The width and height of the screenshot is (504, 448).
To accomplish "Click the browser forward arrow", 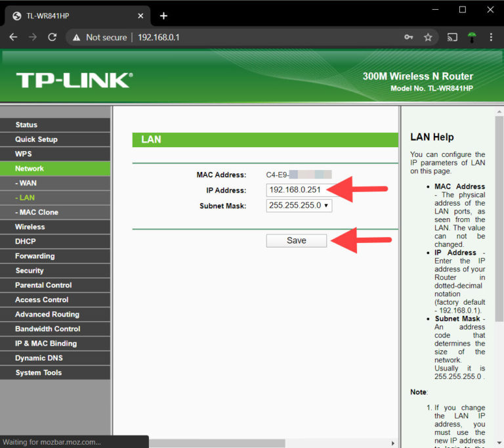I will (32, 37).
